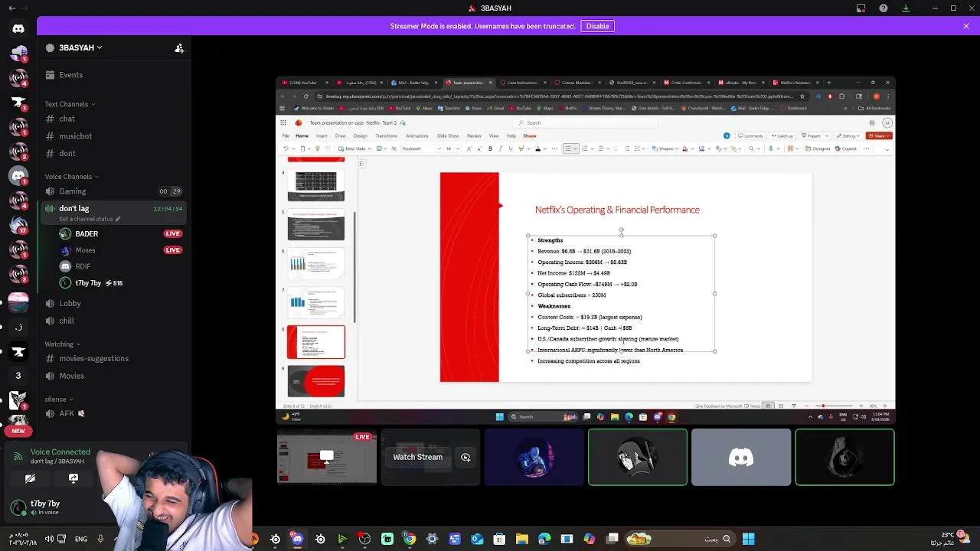Viewport: 980px width, 551px height.
Task: Select user BADER in voice channel
Action: pos(121,233)
